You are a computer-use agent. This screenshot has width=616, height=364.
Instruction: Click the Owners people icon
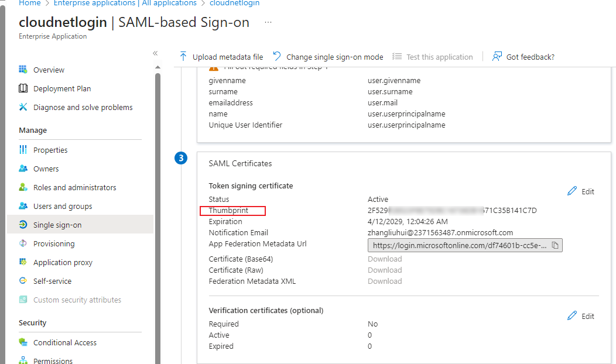coord(23,169)
